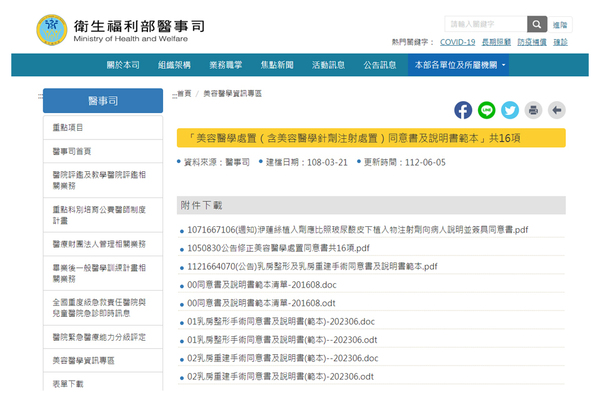
Task: Share page via LINE icon
Action: pyautogui.click(x=487, y=110)
